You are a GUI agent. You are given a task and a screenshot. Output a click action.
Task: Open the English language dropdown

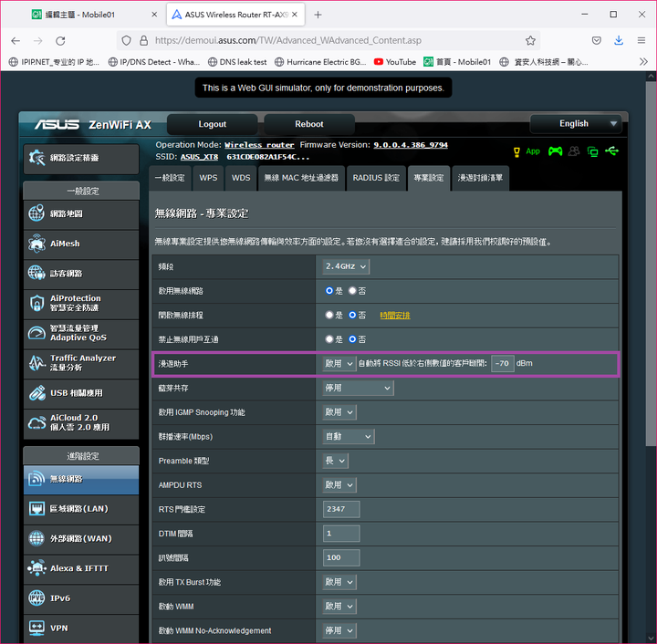576,124
